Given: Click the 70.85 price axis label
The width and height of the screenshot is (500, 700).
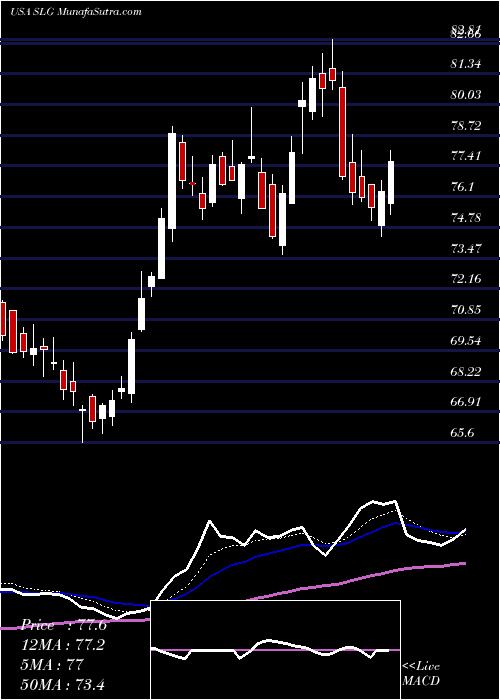Looking at the screenshot, I should (466, 309).
